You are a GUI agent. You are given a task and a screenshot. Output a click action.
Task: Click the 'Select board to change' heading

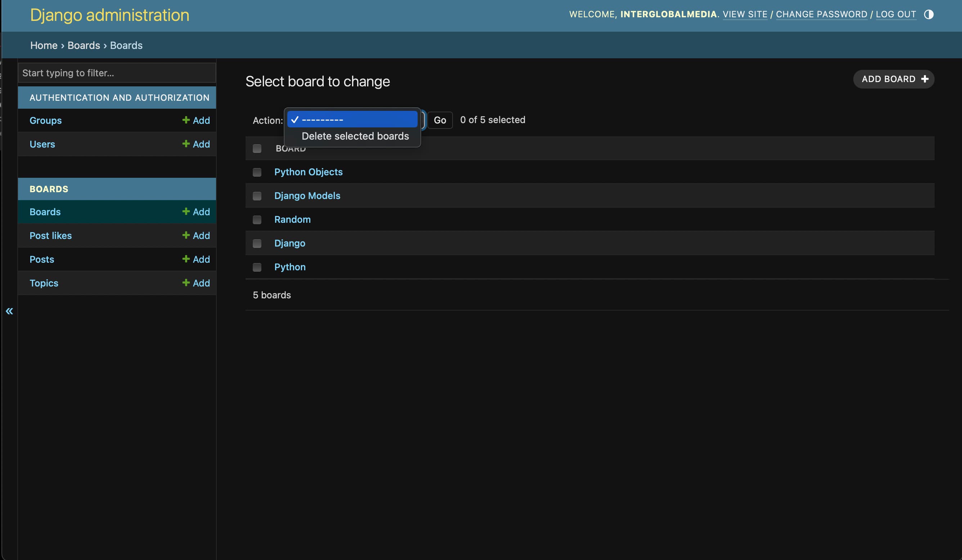pos(318,81)
